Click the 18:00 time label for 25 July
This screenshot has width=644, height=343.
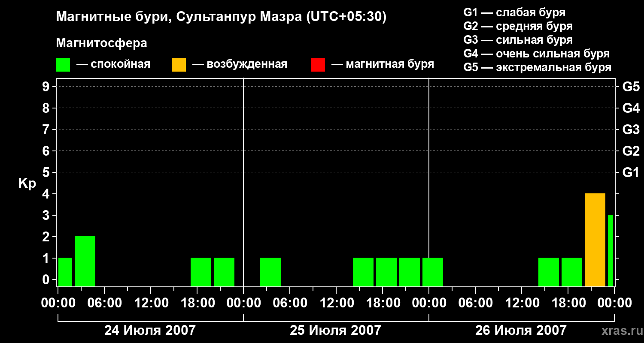click(x=383, y=303)
